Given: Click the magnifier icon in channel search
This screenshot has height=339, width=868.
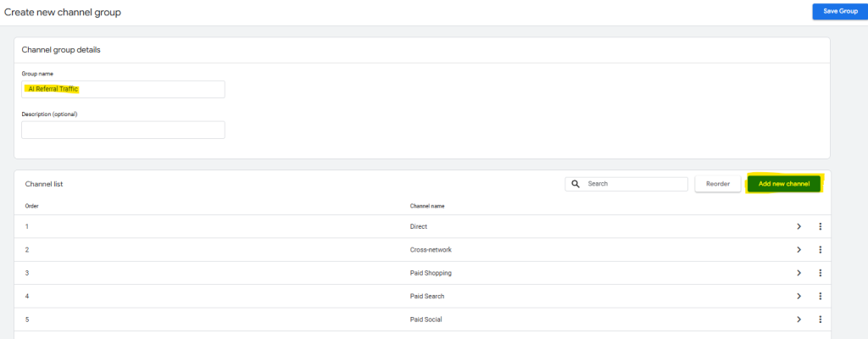Looking at the screenshot, I should tap(576, 184).
